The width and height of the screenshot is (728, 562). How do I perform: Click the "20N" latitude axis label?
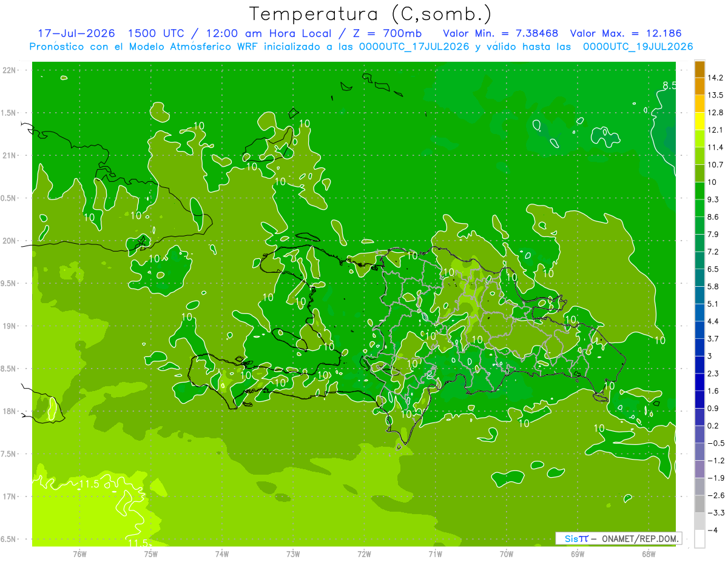[9, 241]
